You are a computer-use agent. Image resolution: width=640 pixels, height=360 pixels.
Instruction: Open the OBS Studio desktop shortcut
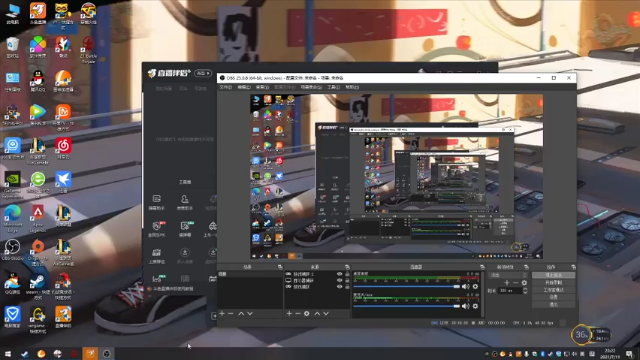coord(13,249)
